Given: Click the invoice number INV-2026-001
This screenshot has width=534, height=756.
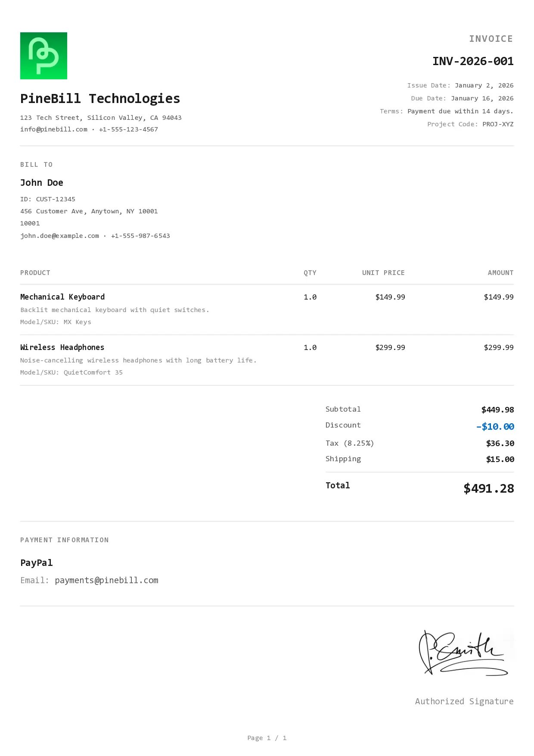Looking at the screenshot, I should (x=472, y=61).
